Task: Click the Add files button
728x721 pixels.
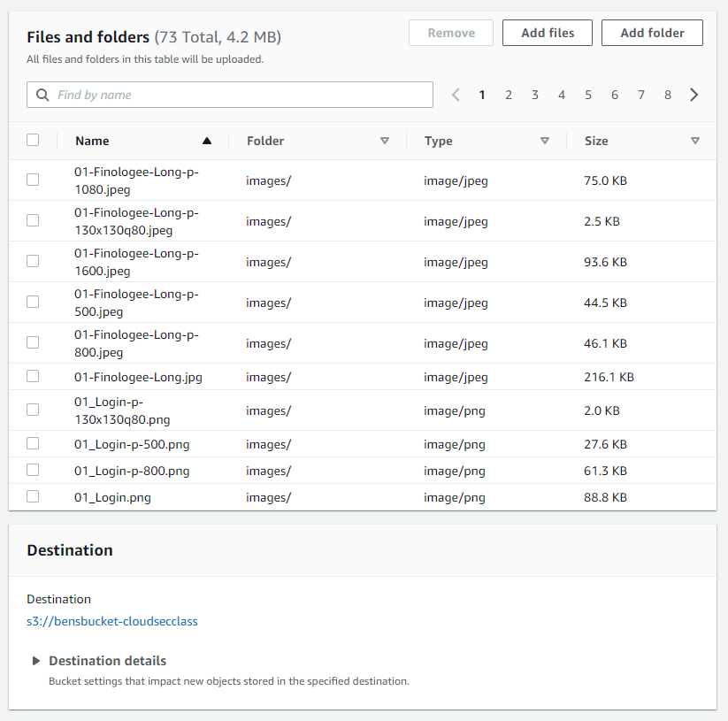Action: (548, 33)
